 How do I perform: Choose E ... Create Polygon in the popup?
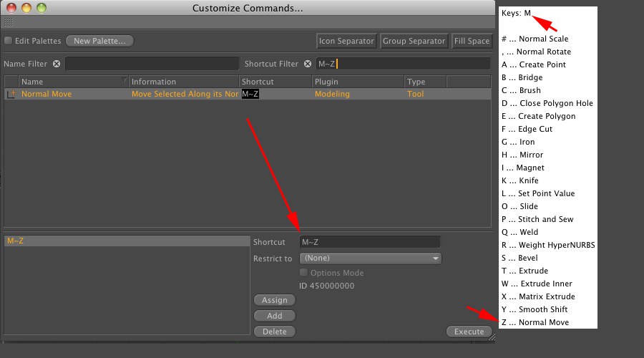(x=538, y=116)
